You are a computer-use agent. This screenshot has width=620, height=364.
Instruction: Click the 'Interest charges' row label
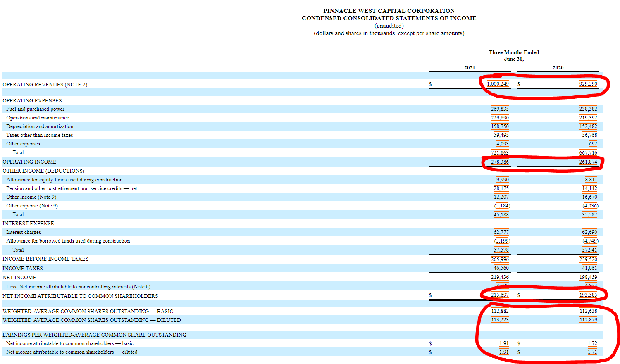24,232
